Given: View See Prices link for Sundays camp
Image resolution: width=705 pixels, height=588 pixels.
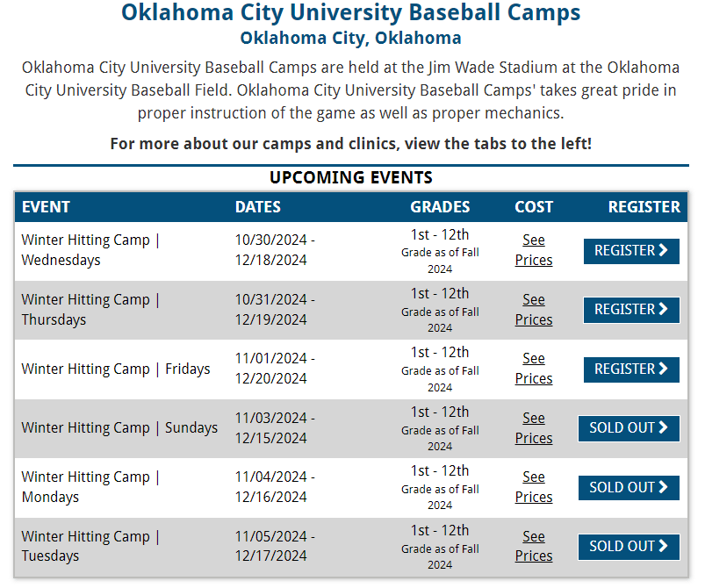Looking at the screenshot, I should (x=534, y=428).
